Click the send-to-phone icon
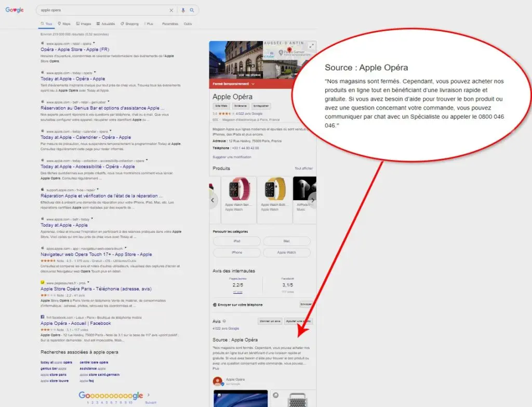This screenshot has height=407, width=532. click(x=215, y=305)
